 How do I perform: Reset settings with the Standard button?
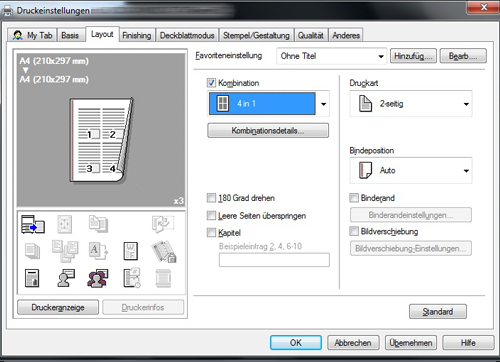tap(438, 311)
